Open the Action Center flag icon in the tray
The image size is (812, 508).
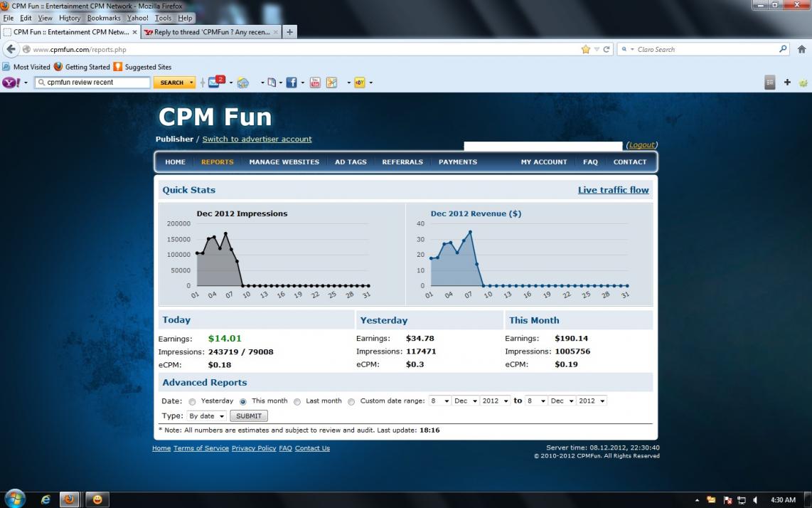(x=727, y=500)
